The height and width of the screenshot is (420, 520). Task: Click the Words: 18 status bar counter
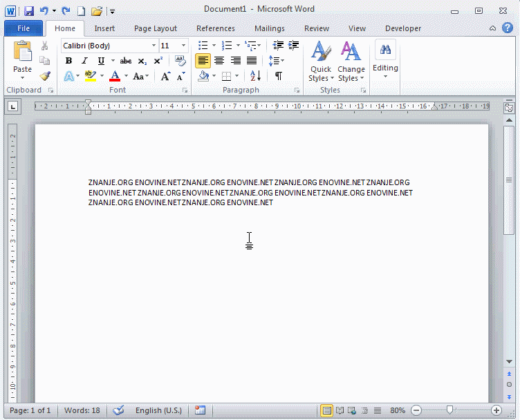(x=82, y=410)
